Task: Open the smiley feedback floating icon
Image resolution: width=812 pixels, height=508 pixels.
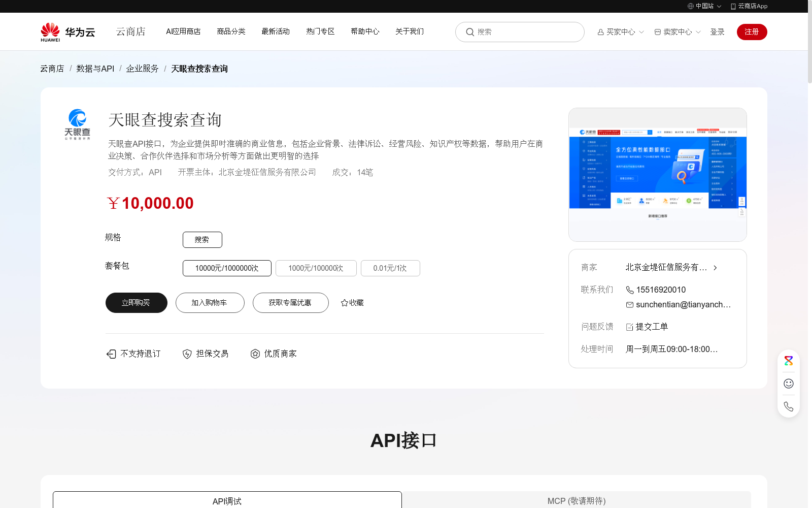Action: click(789, 384)
